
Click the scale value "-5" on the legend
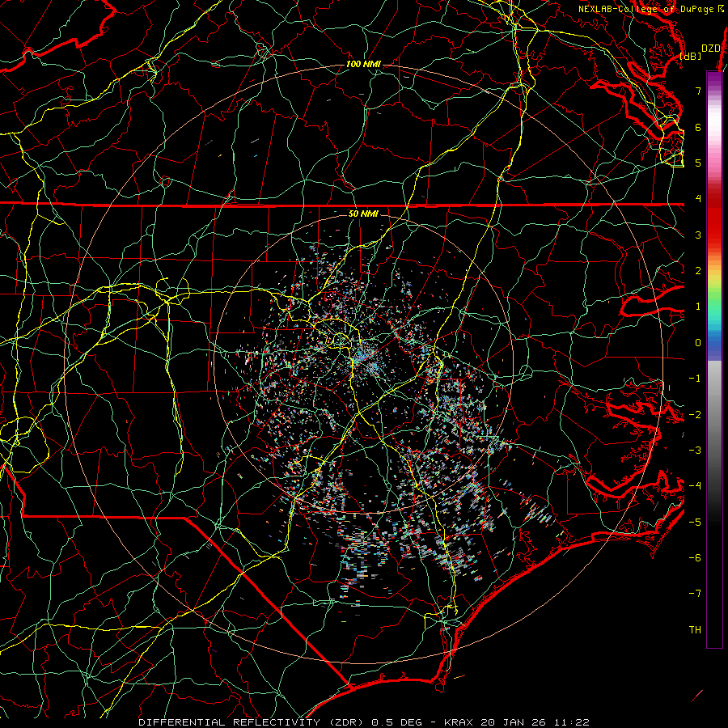(695, 523)
